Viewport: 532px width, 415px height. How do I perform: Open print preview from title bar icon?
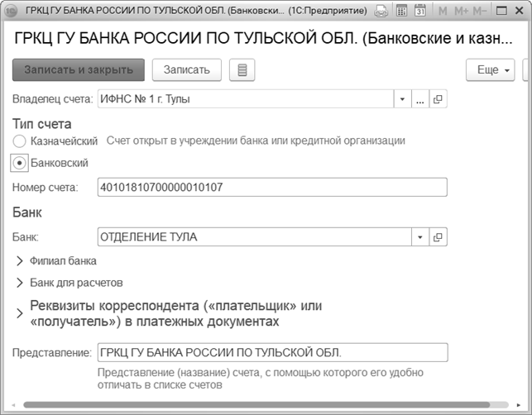click(381, 12)
